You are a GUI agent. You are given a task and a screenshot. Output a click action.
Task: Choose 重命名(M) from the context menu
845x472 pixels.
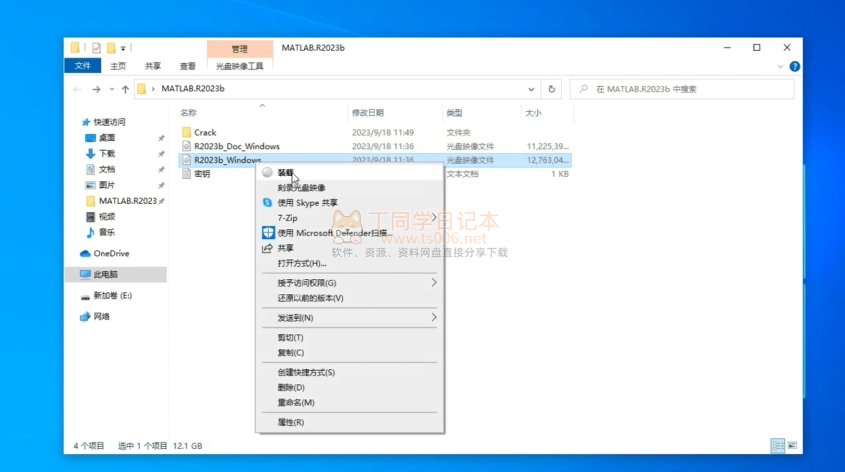point(349,402)
